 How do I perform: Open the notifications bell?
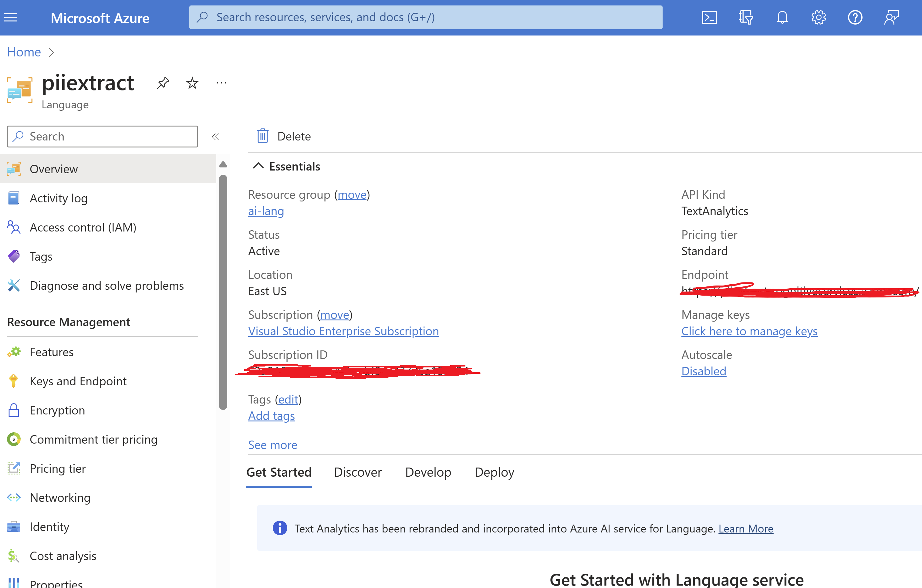782,17
